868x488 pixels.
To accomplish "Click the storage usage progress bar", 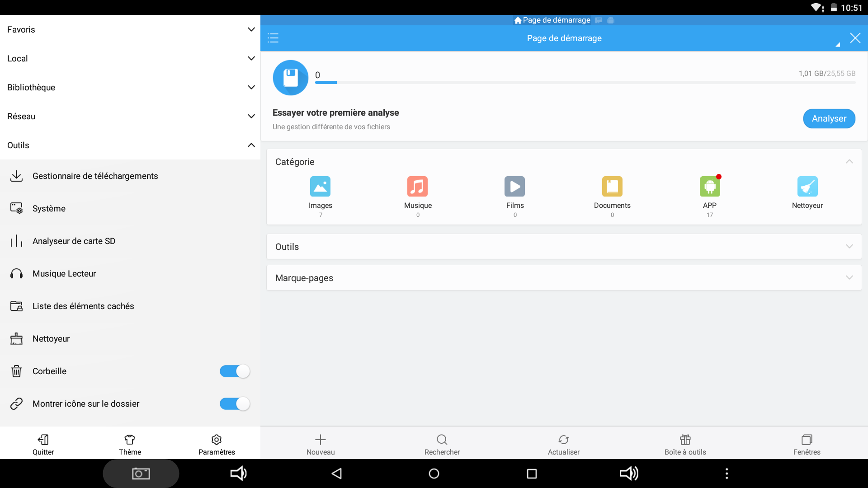I will click(585, 82).
